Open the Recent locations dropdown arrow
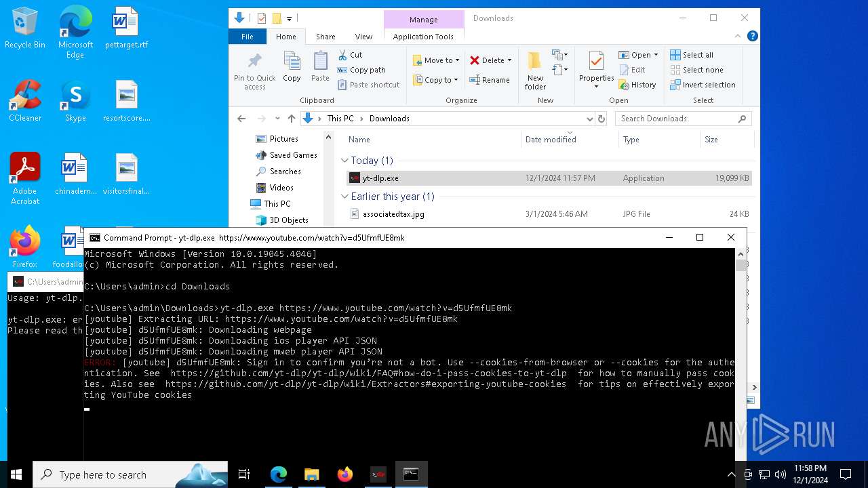Screen dimensions: 868x488 click(277, 119)
